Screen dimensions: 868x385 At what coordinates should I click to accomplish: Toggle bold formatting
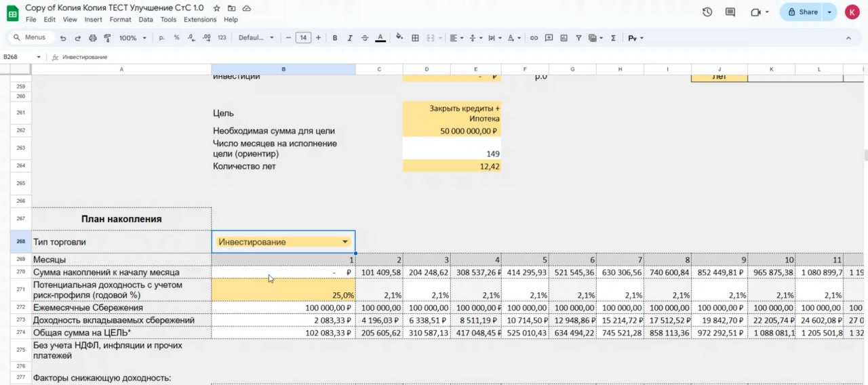[334, 38]
